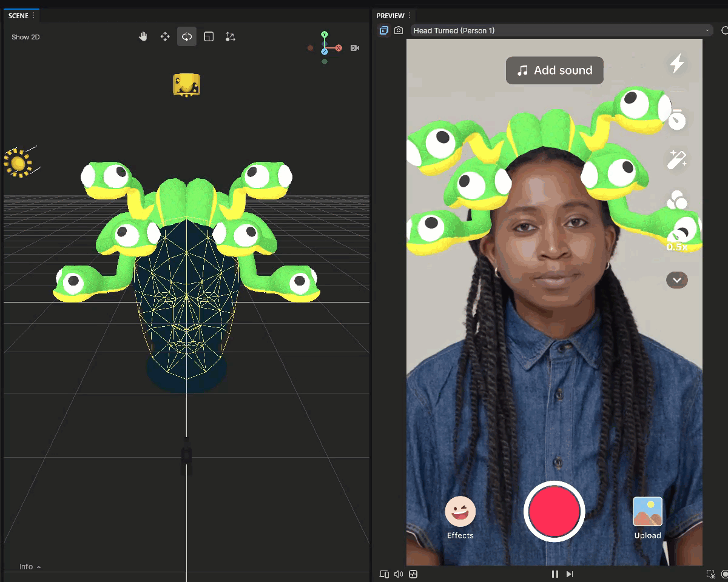Viewport: 728px width, 582px height.
Task: Click the preview area capture icon
Action: [711, 574]
